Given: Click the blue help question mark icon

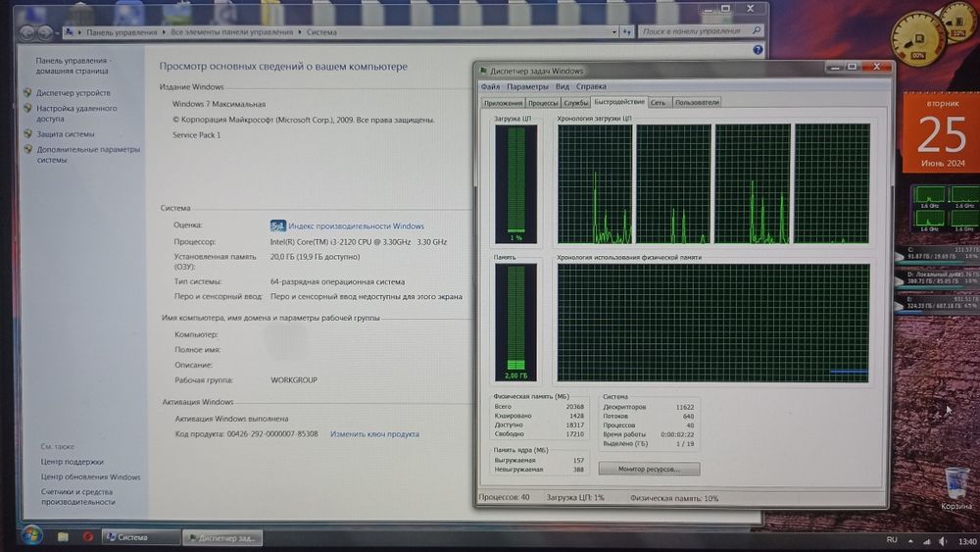Looking at the screenshot, I should click(758, 50).
